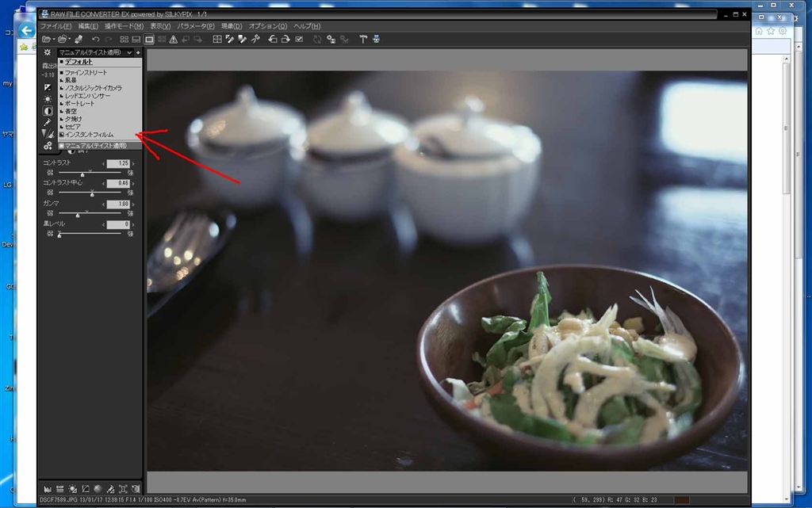Viewport: 812px width, 508px height.
Task: Open the オプション(O) menu
Action: [x=268, y=26]
